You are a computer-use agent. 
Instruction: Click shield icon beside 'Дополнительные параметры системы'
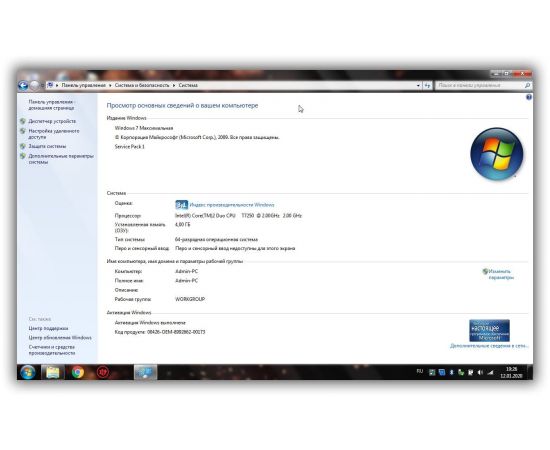coord(23,156)
